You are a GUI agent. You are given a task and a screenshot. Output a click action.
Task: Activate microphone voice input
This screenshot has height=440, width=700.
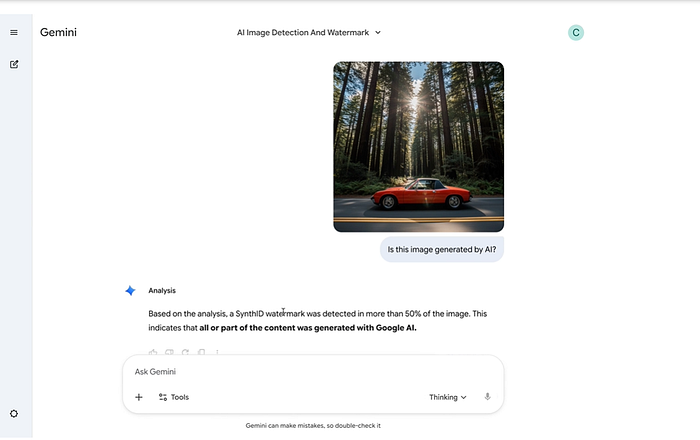[488, 397]
